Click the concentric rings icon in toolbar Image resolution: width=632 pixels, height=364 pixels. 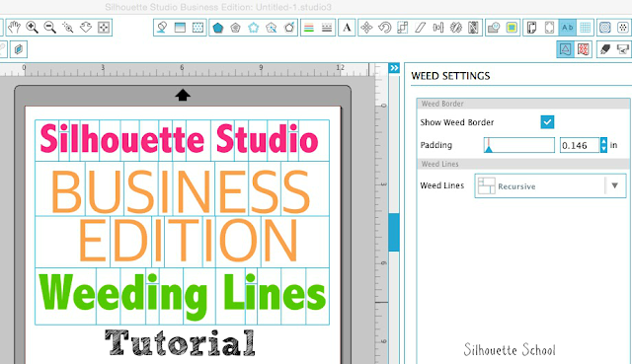pyautogui.click(x=605, y=28)
